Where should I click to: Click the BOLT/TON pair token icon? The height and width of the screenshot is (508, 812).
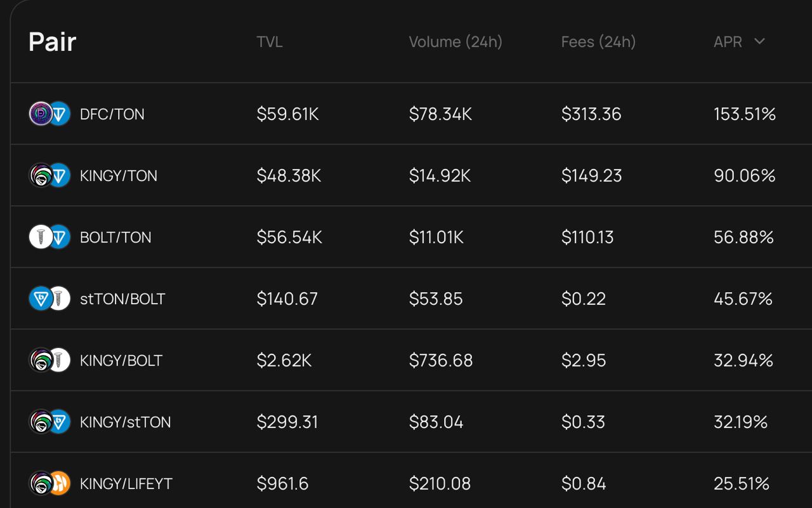click(x=49, y=237)
